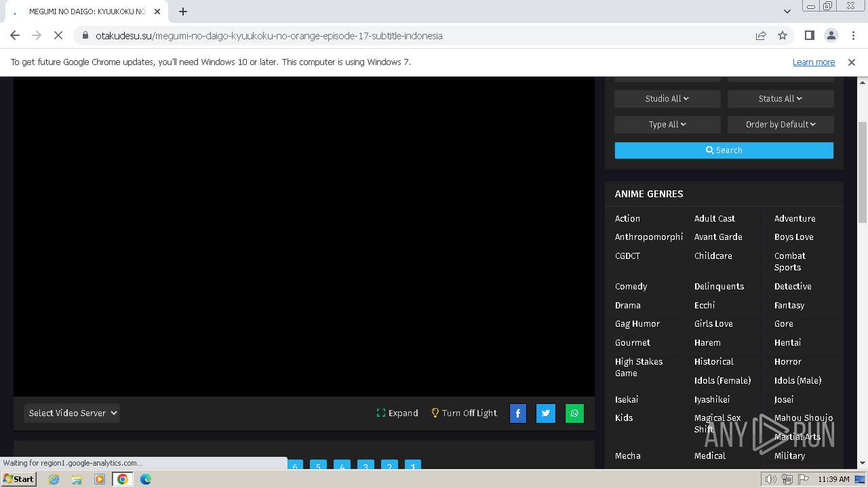This screenshot has height=488, width=868.
Task: Open Windows Explorer folder on taskbar
Action: coord(77,479)
